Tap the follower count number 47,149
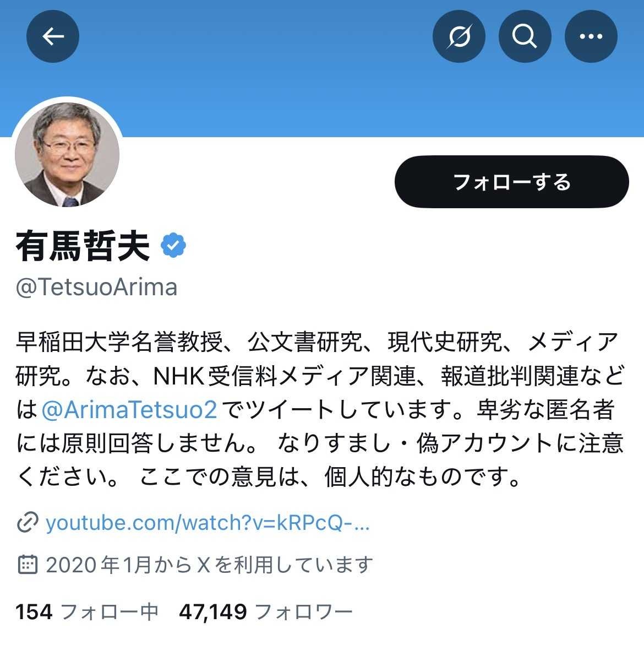 [213, 611]
